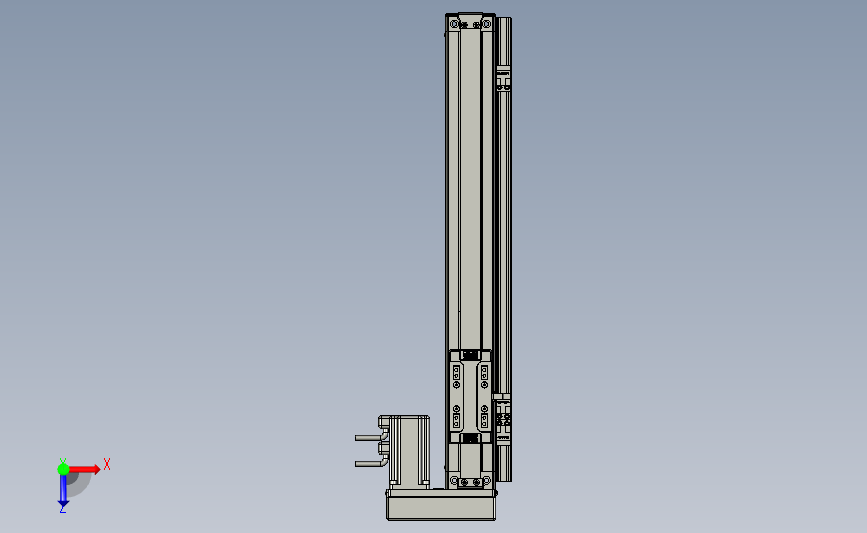
Task: Select the sliding carriage block on the rail
Action: 470,396
